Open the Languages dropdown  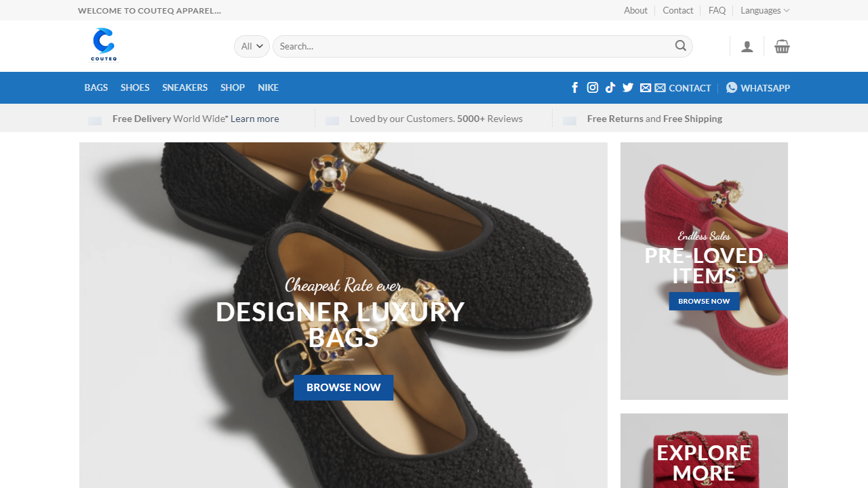click(x=765, y=10)
